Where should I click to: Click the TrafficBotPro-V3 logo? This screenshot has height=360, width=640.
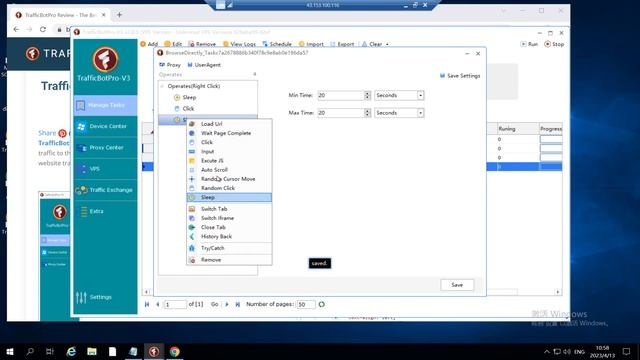coord(104,60)
